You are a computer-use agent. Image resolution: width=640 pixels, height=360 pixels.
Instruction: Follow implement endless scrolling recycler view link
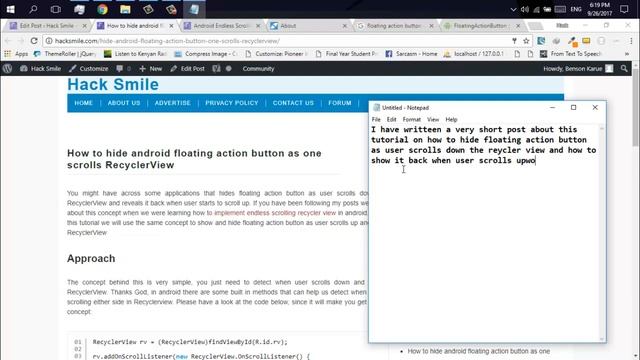275,213
